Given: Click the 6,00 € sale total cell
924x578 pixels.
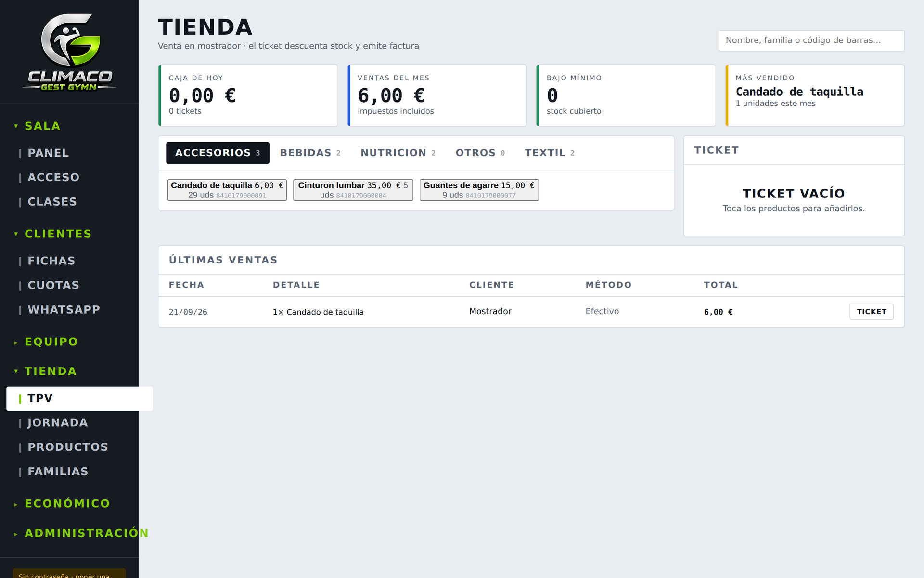Looking at the screenshot, I should 719,312.
